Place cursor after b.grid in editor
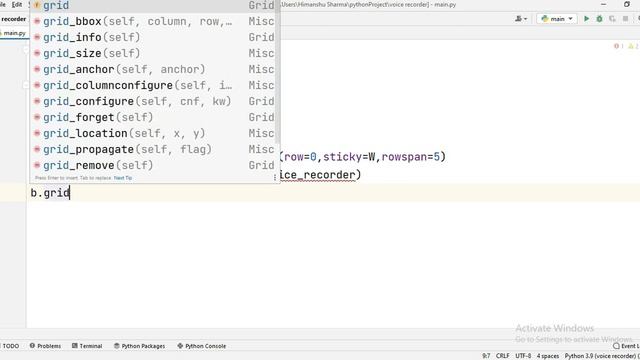640x360 pixels. click(70, 193)
